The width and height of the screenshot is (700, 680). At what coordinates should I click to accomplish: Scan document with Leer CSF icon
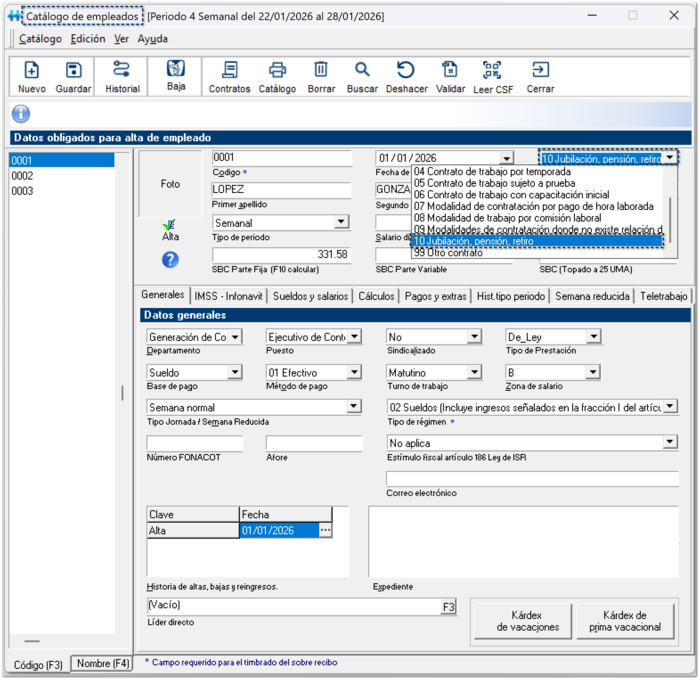point(492,76)
